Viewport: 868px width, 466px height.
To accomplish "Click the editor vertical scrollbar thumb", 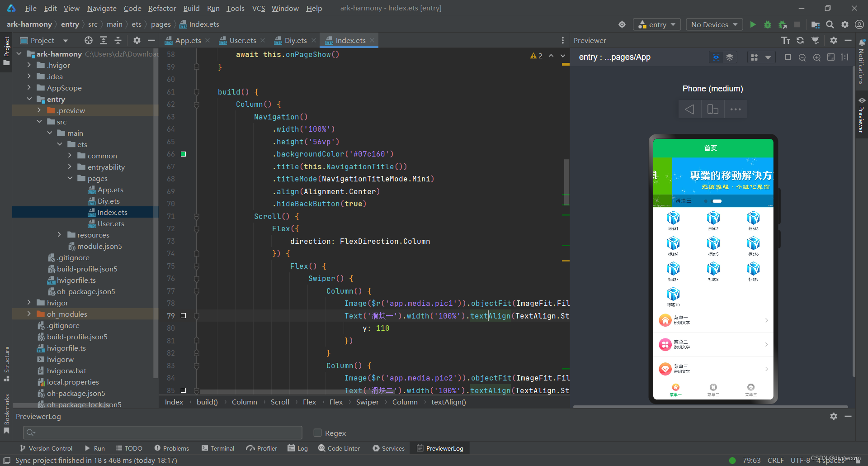I will pos(566,182).
